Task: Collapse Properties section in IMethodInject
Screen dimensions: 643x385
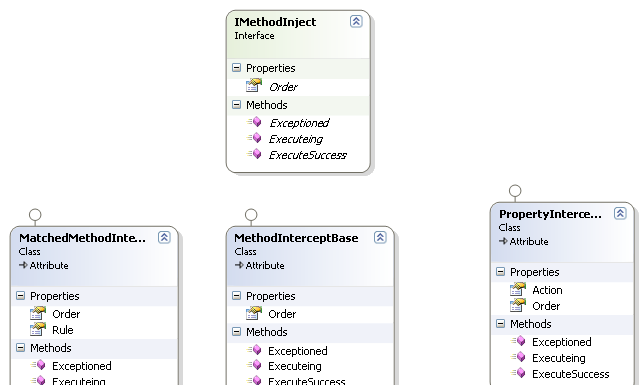Action: point(237,68)
